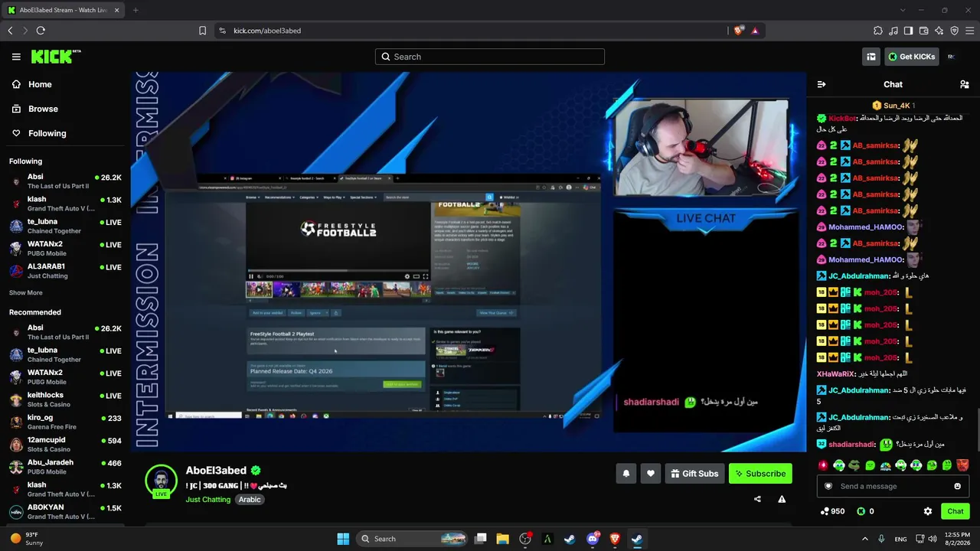Toggle the browser sidebar panel
Screen dimensions: 980x551
(x=909, y=31)
